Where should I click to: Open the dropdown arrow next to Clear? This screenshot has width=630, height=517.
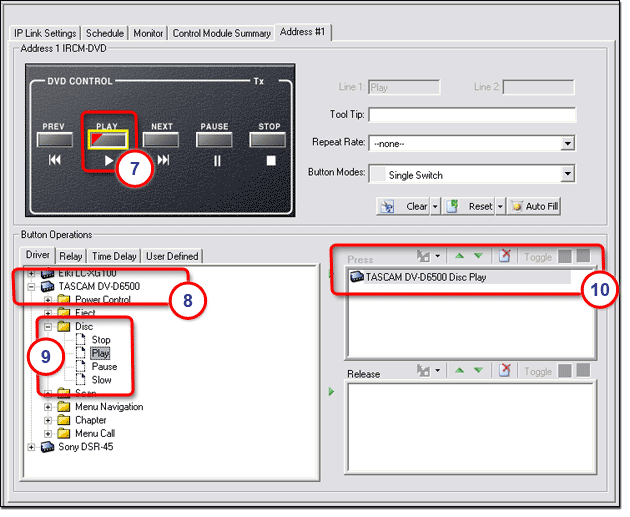[x=436, y=207]
